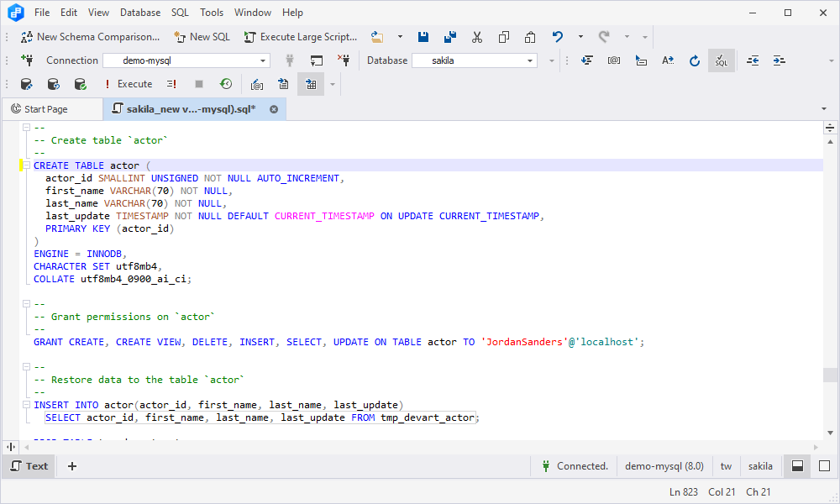Viewport: 840px width, 504px height.
Task: Click the query parameters bracket icon
Action: pyautogui.click(x=257, y=84)
